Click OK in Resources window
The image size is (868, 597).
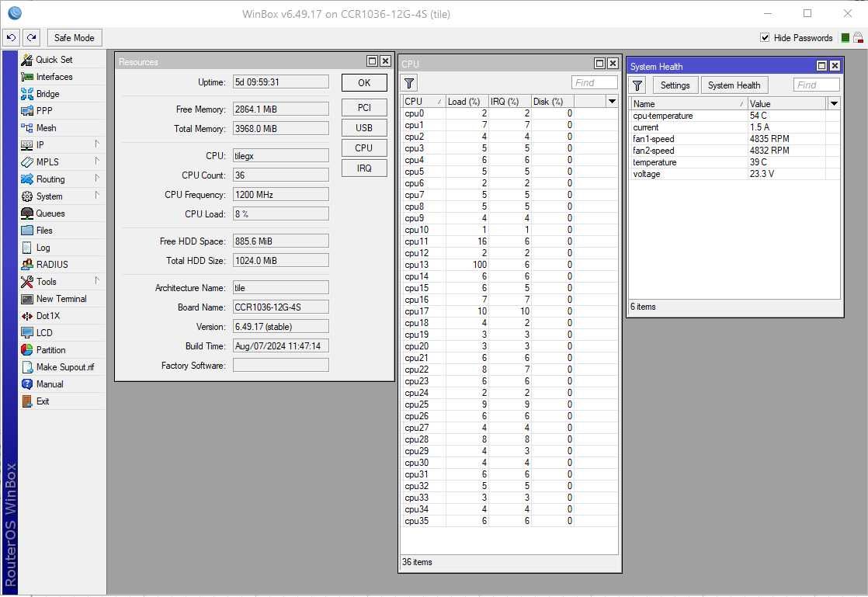pos(364,82)
